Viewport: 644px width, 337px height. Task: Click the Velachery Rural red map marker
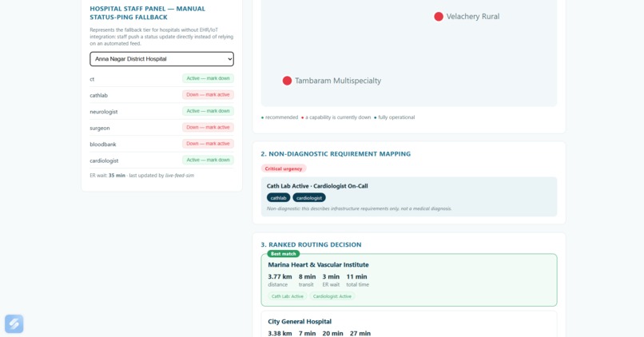(439, 17)
